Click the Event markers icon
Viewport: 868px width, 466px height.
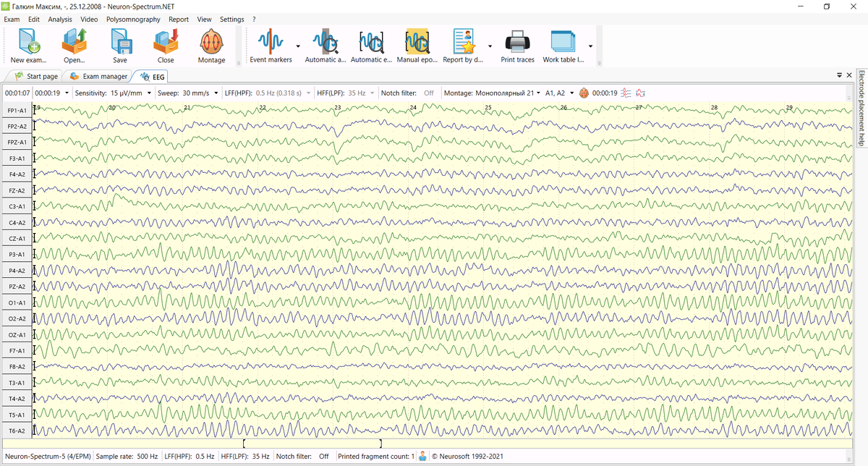pos(271,41)
